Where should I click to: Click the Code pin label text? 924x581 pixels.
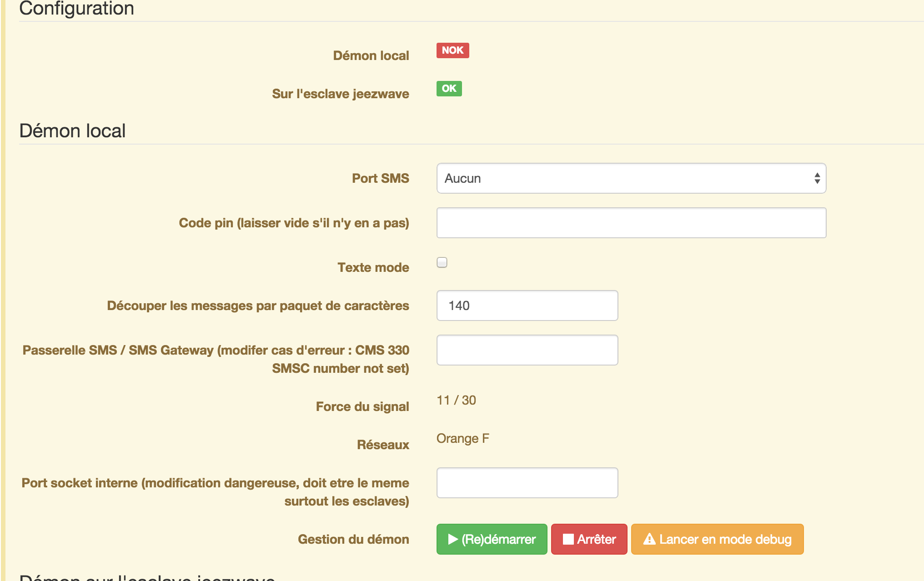click(294, 223)
